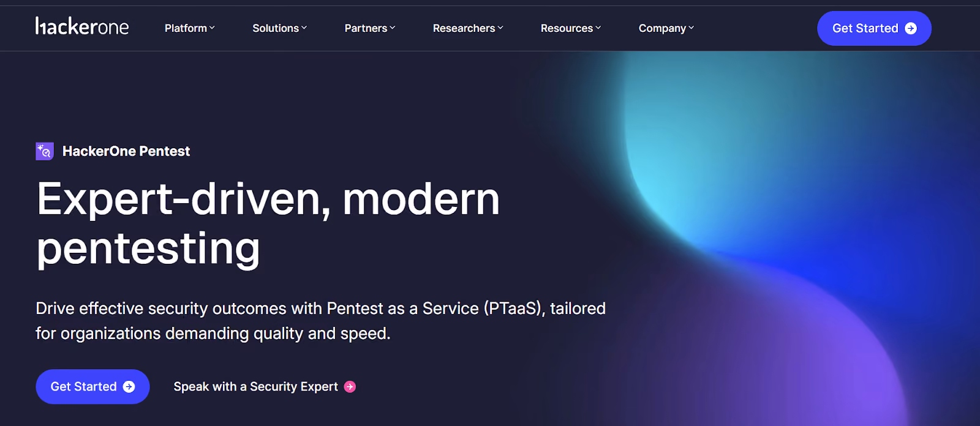Click the Expert-driven, modern pentesting headline

click(x=268, y=224)
